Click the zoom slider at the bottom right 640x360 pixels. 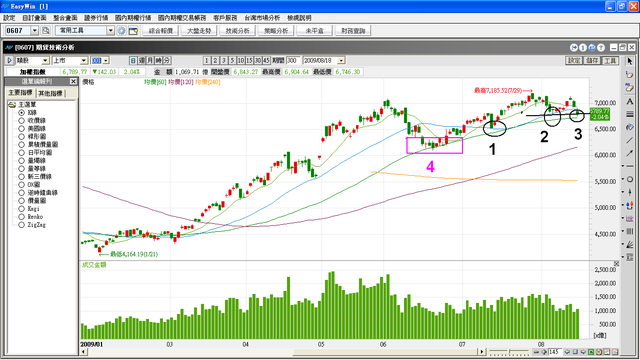click(509, 352)
